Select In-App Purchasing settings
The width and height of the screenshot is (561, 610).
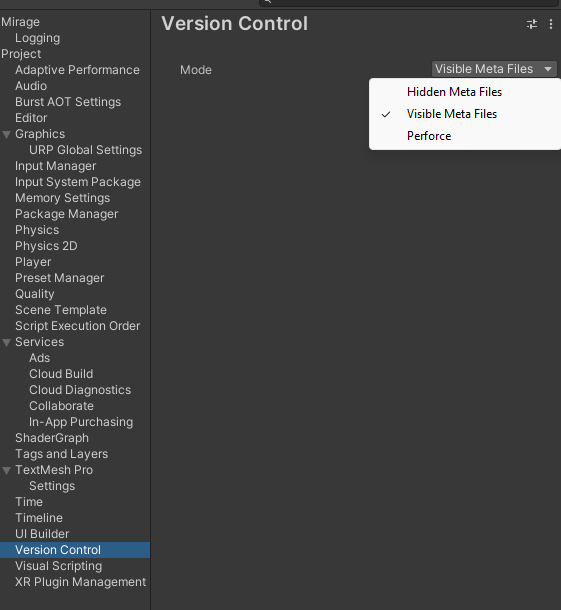pos(81,422)
